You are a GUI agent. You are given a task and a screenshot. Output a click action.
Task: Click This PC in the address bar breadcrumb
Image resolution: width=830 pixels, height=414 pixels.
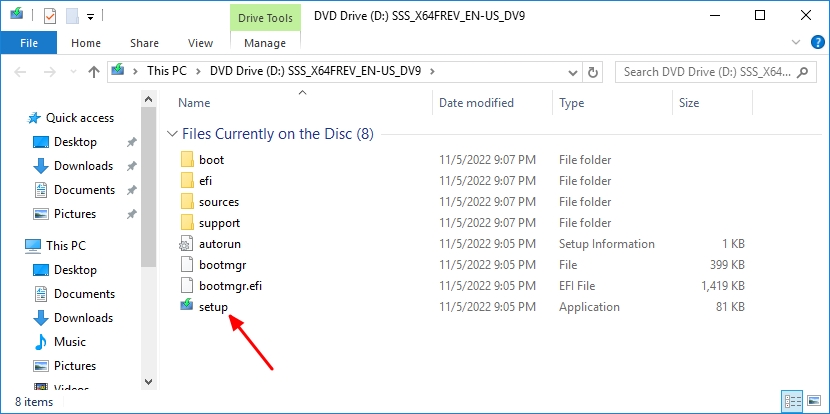tap(167, 71)
